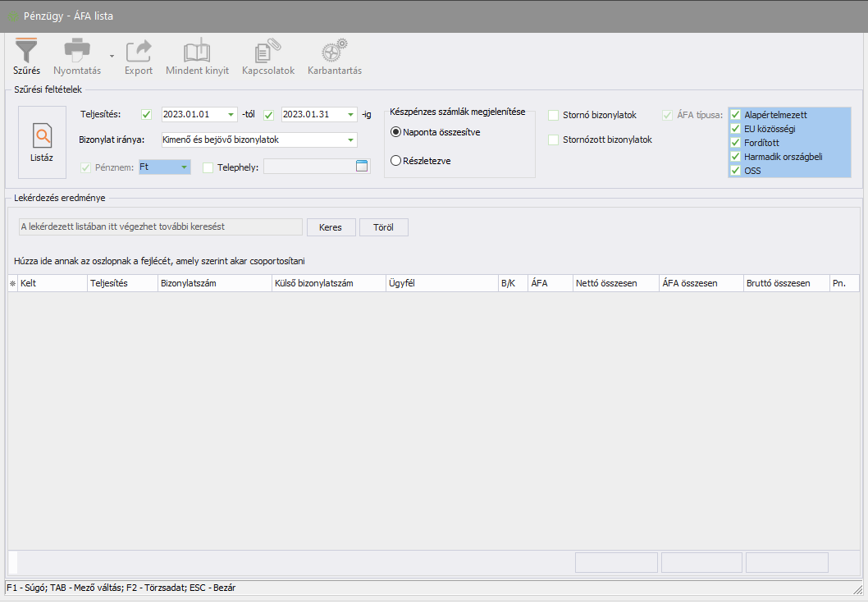
Task: Open Kapcsolatok from the toolbar
Action: (x=267, y=51)
